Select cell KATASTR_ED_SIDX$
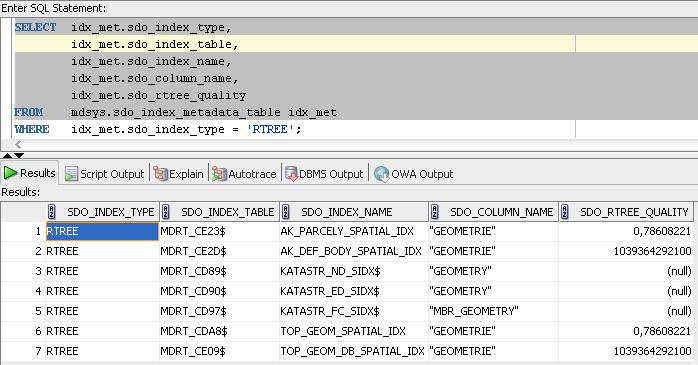The width and height of the screenshot is (698, 365). coord(354,291)
